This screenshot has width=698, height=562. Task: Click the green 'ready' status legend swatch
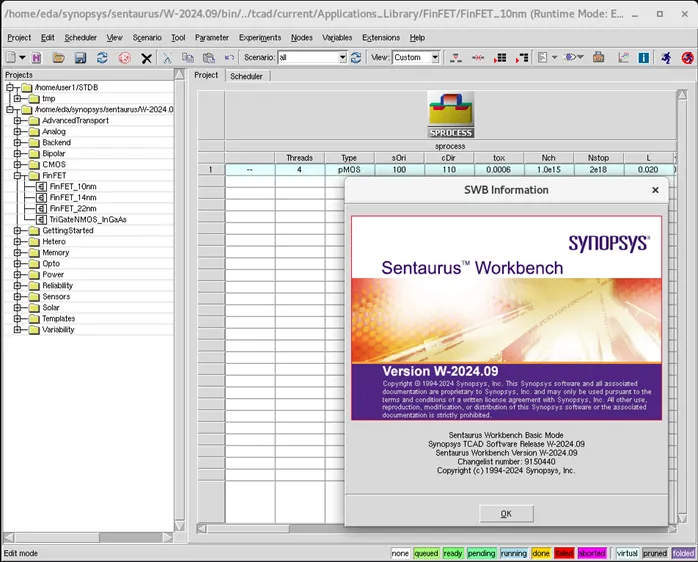click(x=453, y=554)
